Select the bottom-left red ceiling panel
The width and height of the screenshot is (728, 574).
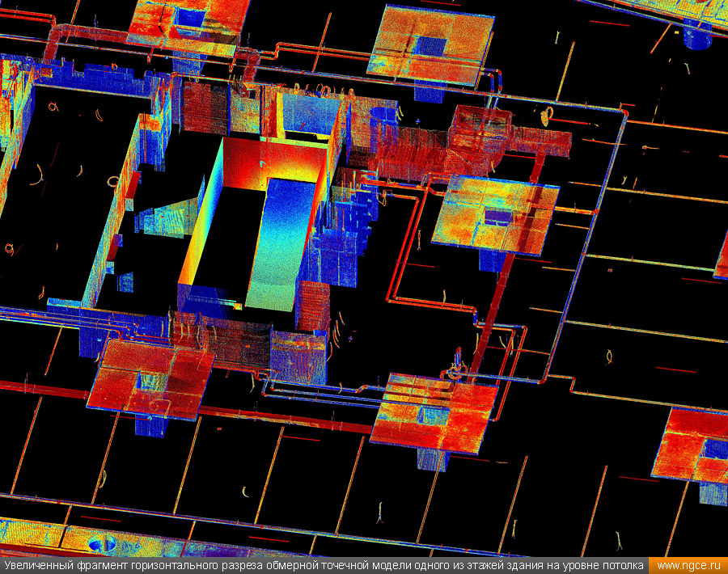coord(150,378)
